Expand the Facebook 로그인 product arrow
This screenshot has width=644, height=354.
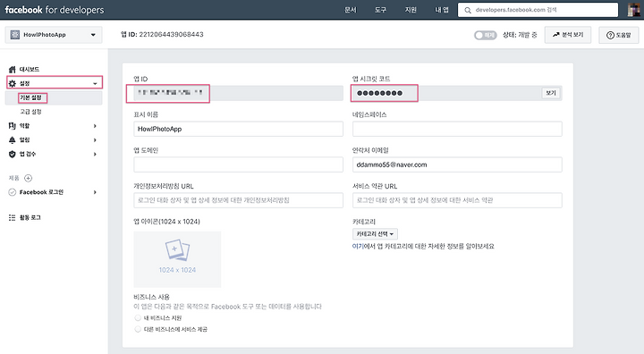click(95, 192)
